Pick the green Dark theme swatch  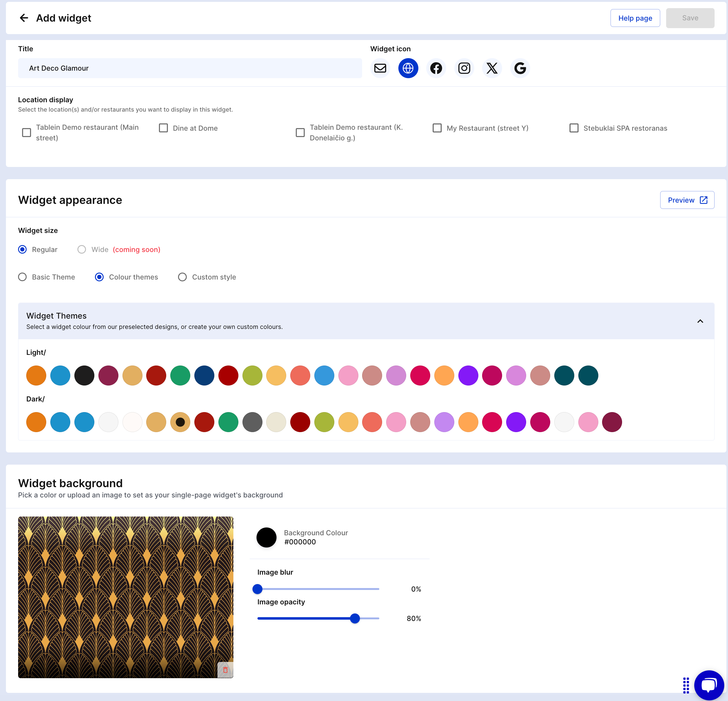228,422
